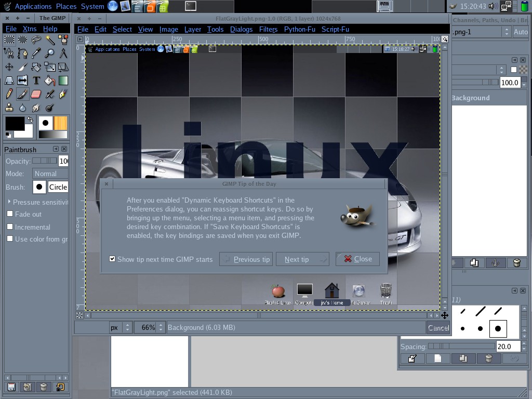Screen dimensions: 532x399
Task: Open the Paintbrush tool options tab menu
Action: coord(56,149)
